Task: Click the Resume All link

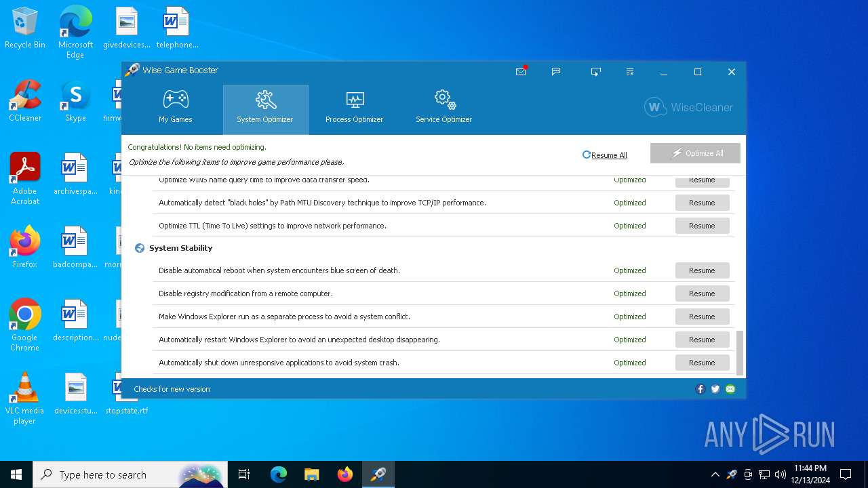Action: [x=605, y=155]
